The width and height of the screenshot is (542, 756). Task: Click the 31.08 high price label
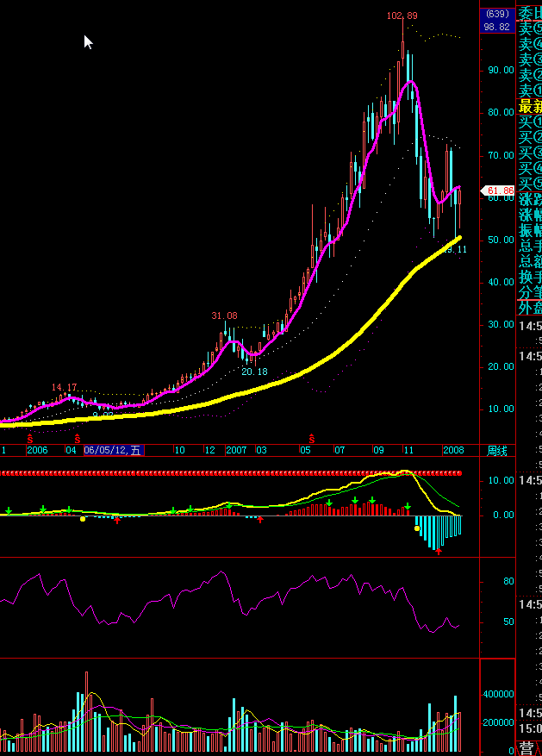[224, 316]
